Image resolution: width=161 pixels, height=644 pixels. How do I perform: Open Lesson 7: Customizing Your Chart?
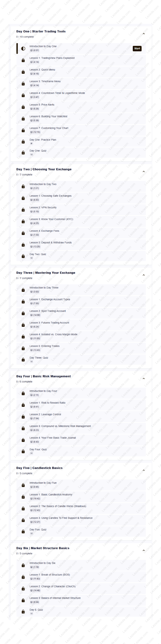pyautogui.click(x=49, y=128)
